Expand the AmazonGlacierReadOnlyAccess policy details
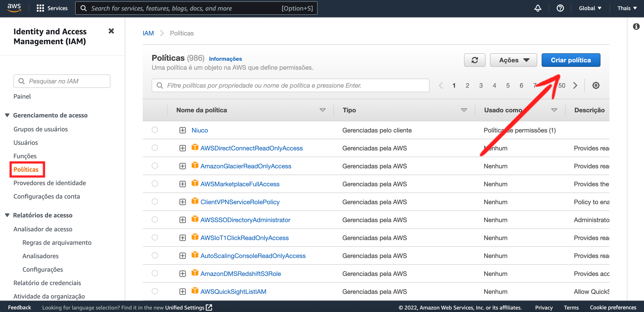Screen dimensions: 644x312 coord(182,166)
